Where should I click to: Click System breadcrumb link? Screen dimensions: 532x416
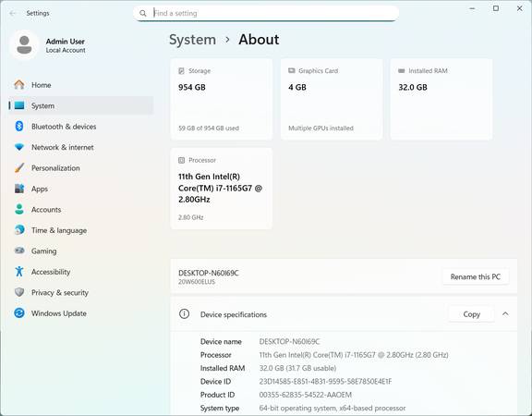tap(192, 40)
